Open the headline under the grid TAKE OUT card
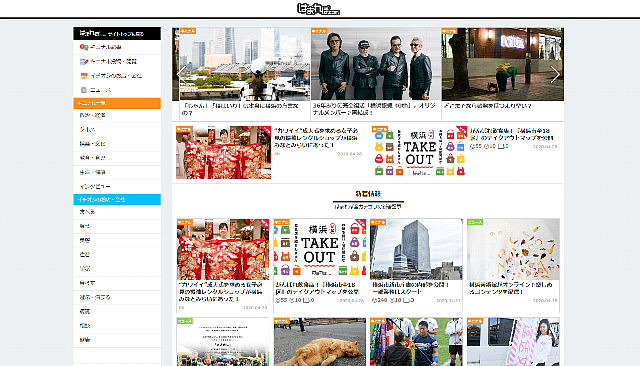This screenshot has width=640, height=366. click(318, 288)
